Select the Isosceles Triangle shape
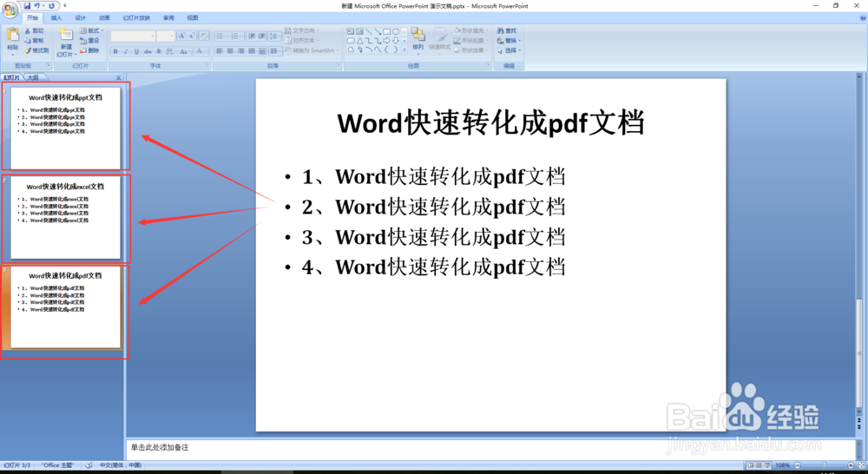Viewport: 868px width, 474px height. click(360, 41)
